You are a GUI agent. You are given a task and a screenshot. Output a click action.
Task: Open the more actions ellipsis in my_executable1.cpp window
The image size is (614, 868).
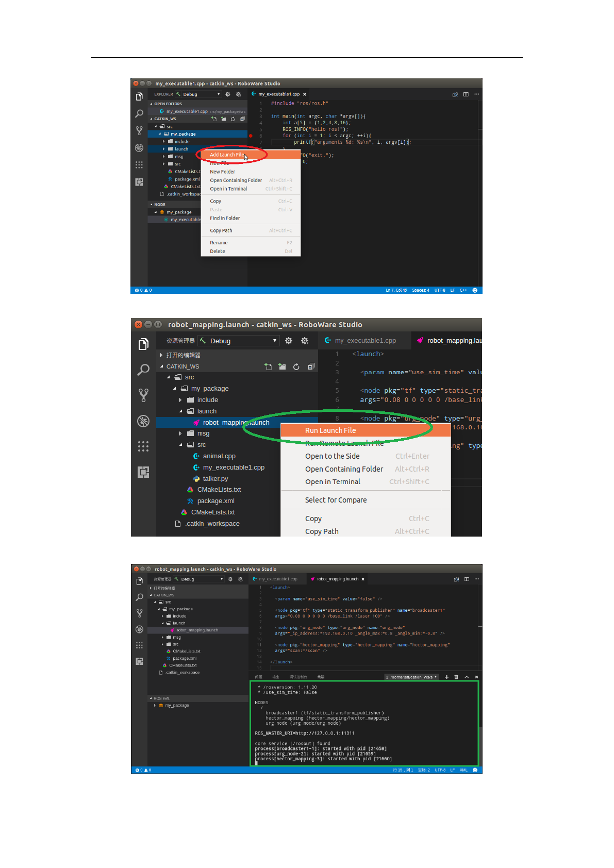[477, 94]
